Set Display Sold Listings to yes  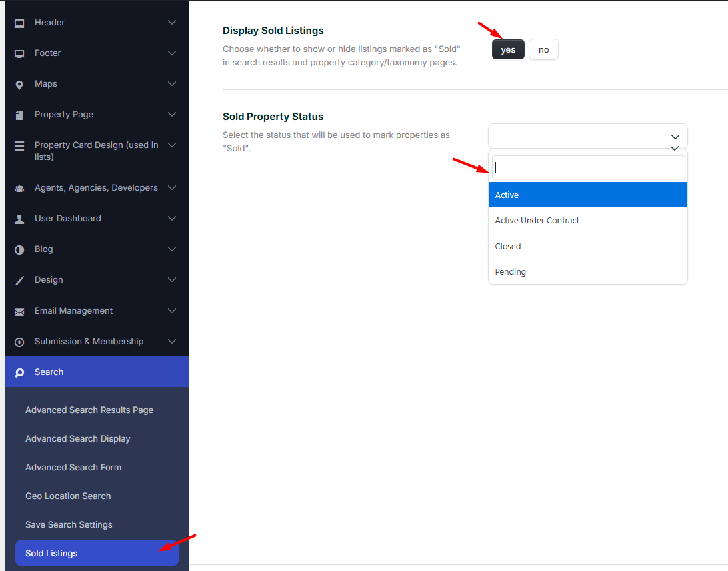tap(508, 50)
